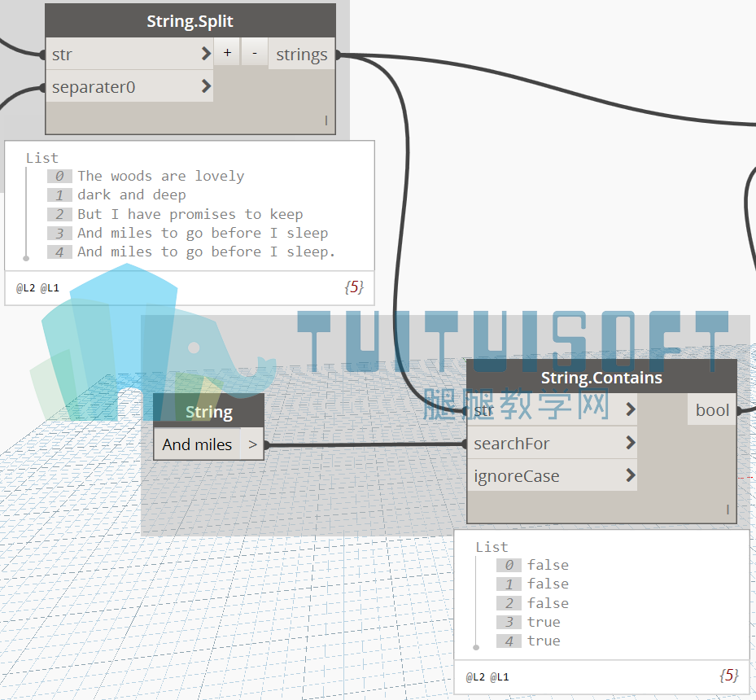Click the String.Contains lacing indicator
The image size is (756, 700).
[728, 509]
